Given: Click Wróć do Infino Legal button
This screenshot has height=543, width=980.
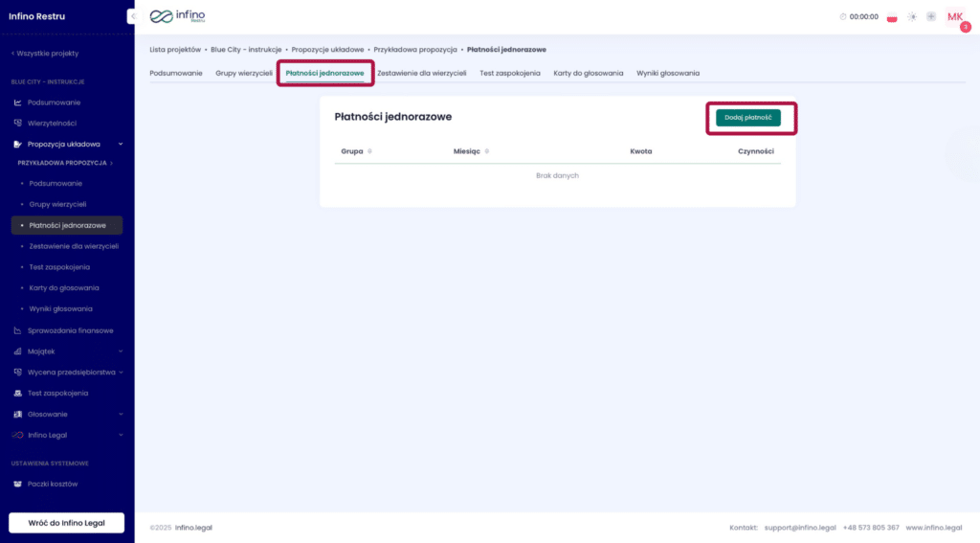Looking at the screenshot, I should point(66,523).
